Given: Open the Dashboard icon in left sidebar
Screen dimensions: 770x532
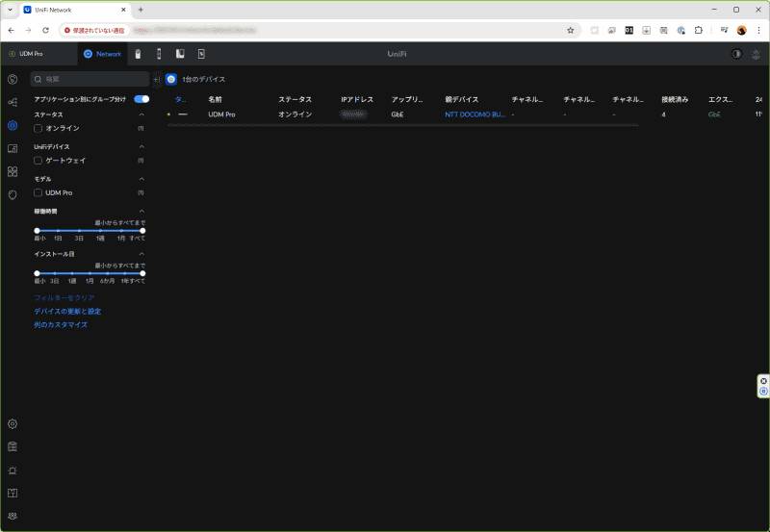Looking at the screenshot, I should point(13,79).
